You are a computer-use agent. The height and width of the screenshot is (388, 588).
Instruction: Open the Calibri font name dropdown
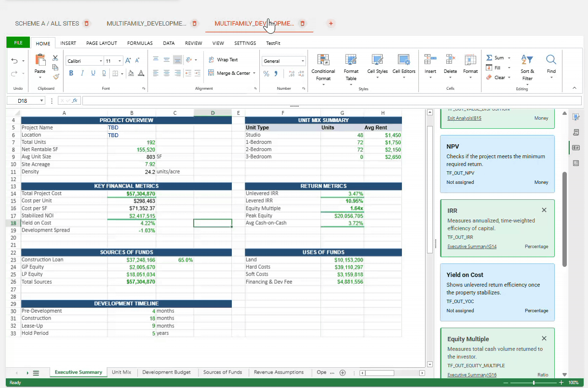click(x=101, y=61)
